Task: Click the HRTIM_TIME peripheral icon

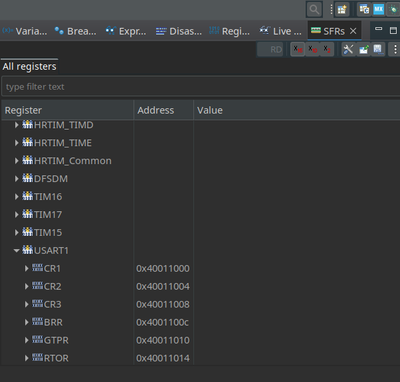Action: tap(27, 142)
